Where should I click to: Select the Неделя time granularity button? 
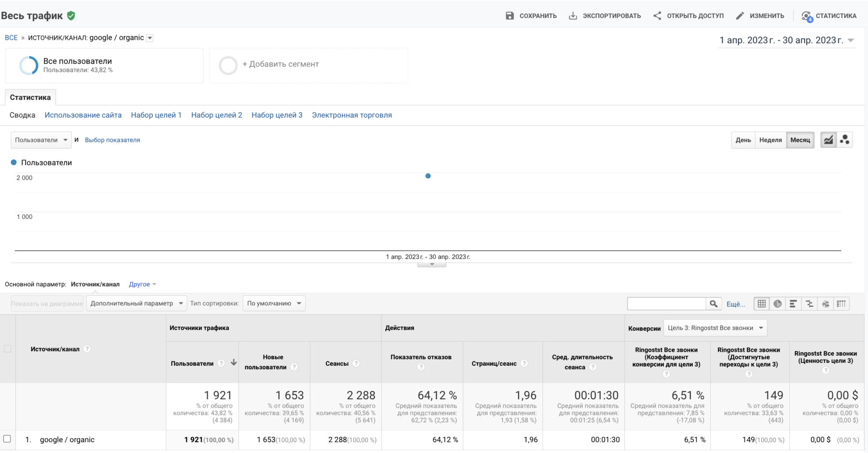[770, 140]
